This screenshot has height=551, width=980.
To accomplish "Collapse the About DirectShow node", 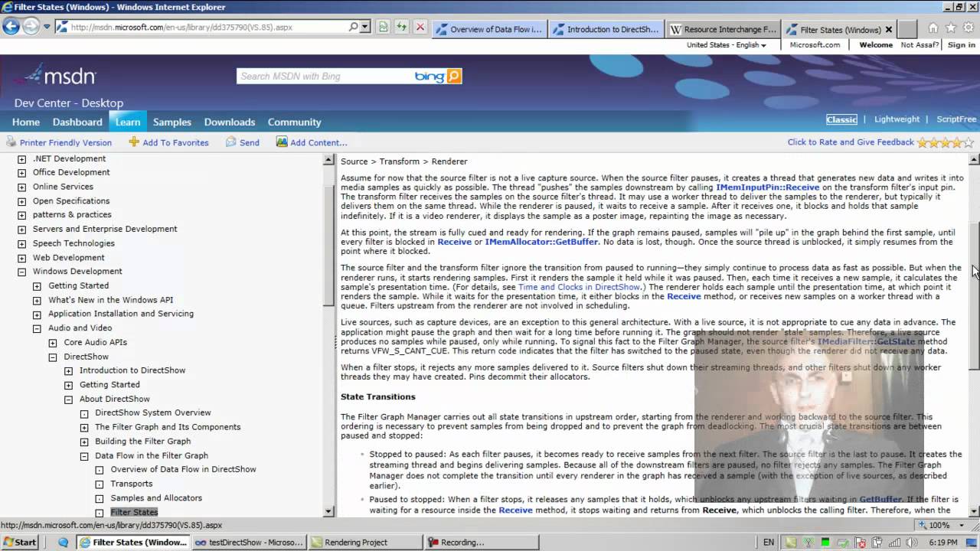I will tap(68, 399).
